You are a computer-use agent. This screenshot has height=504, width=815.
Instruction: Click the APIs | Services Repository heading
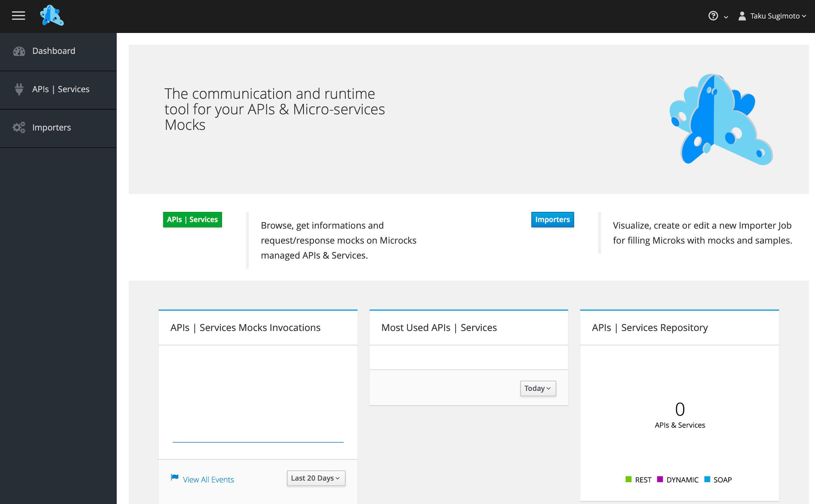(x=650, y=328)
